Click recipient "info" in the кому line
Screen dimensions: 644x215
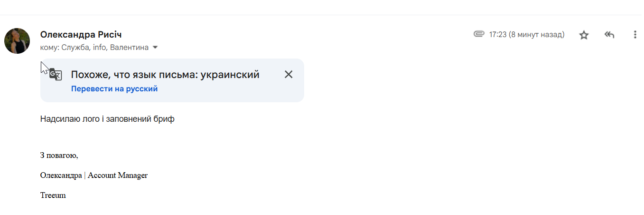[99, 48]
